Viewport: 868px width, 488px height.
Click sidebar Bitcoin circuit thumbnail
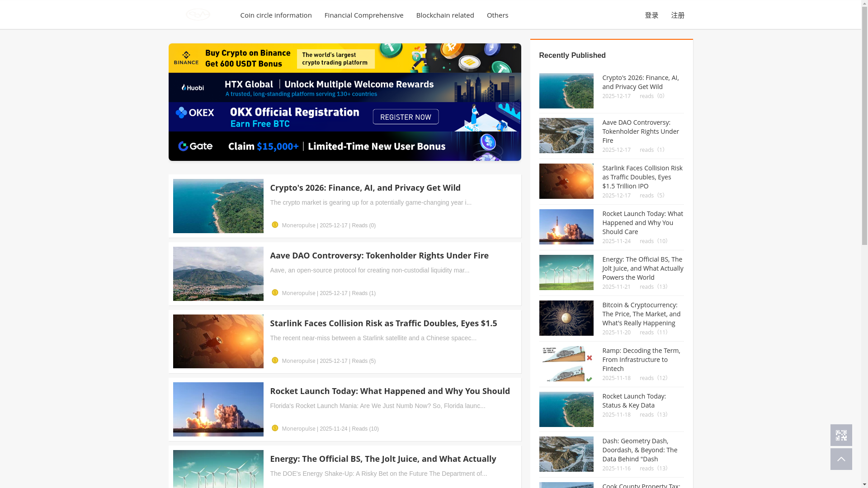click(x=566, y=318)
